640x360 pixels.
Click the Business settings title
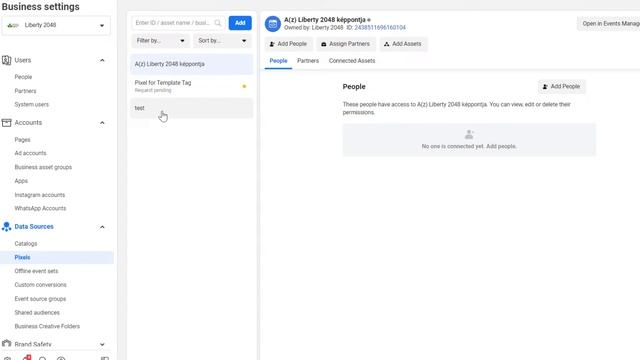pos(41,7)
